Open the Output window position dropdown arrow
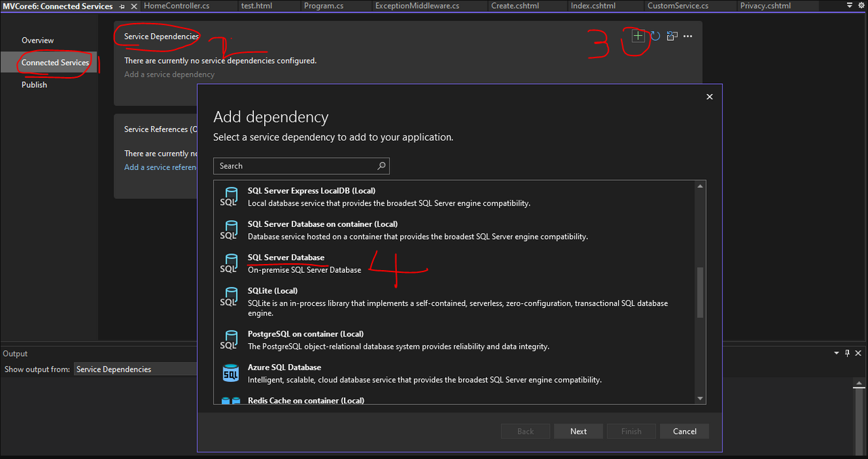This screenshot has height=459, width=868. click(x=836, y=353)
